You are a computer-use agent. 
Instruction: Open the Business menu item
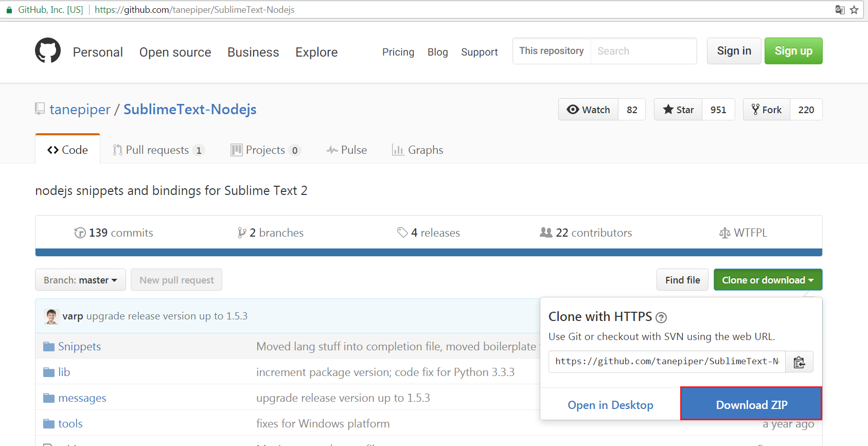pyautogui.click(x=253, y=52)
